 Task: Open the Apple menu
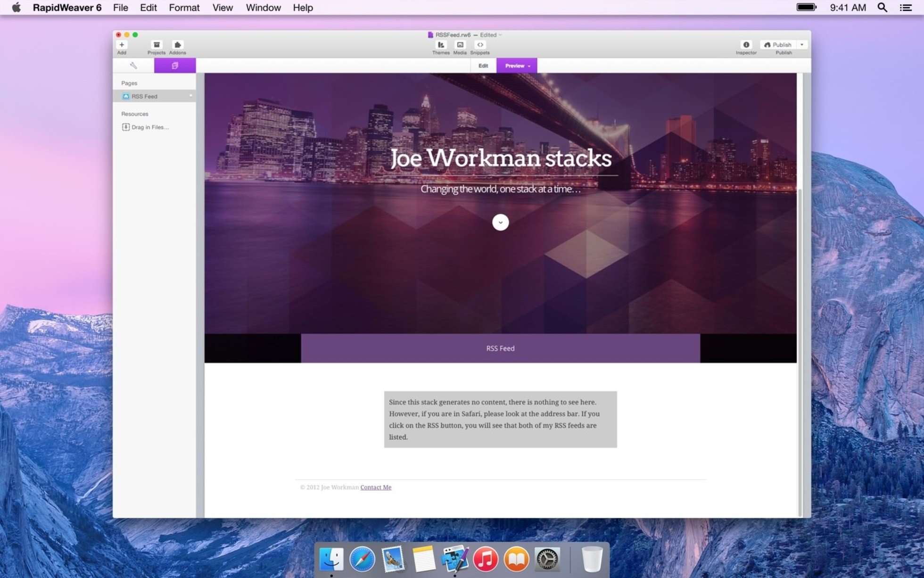point(16,8)
